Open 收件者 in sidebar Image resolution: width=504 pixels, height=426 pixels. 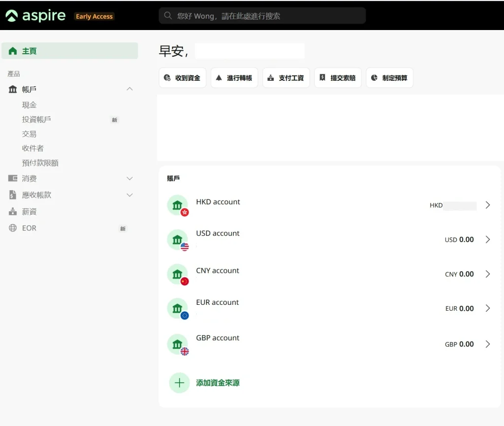33,148
